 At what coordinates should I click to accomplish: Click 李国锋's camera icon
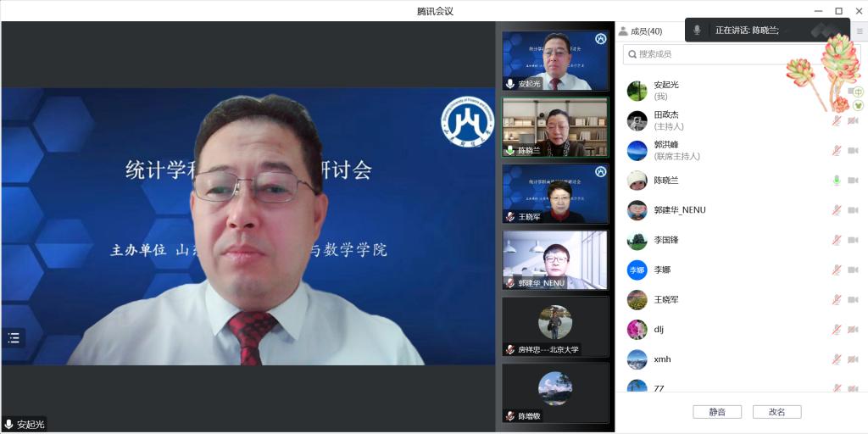click(x=853, y=240)
